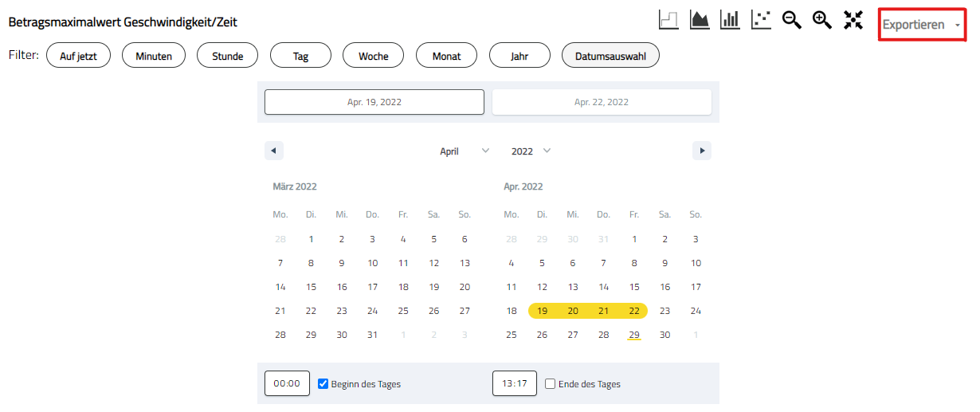Zoom out using the magnifier minus icon

[791, 20]
